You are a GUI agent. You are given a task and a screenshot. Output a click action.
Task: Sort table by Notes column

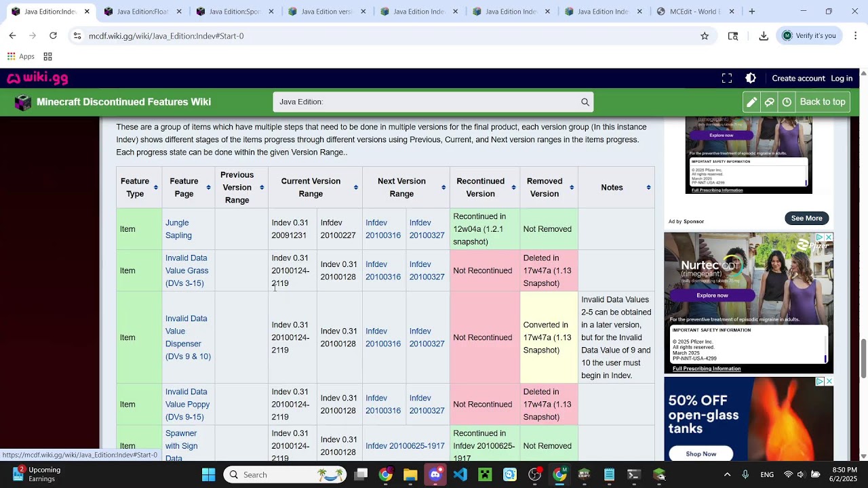click(x=648, y=188)
